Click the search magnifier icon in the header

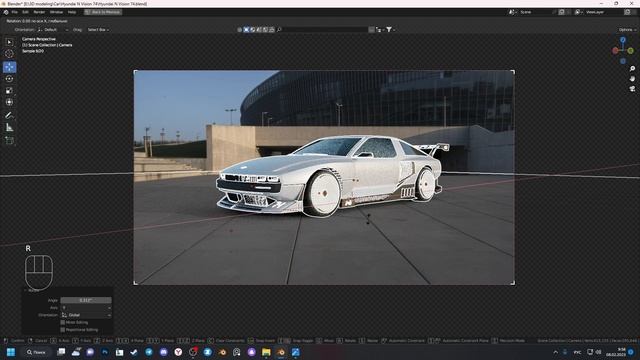pos(279,30)
